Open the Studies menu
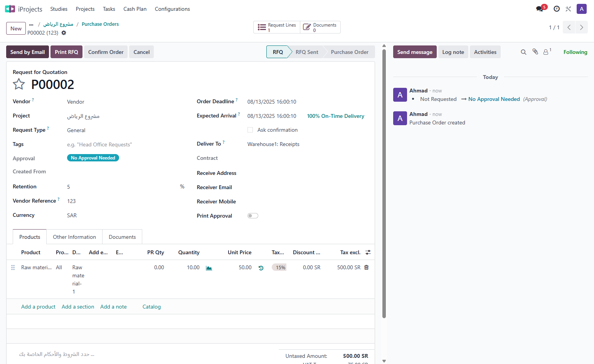The height and width of the screenshot is (364, 594). (59, 9)
